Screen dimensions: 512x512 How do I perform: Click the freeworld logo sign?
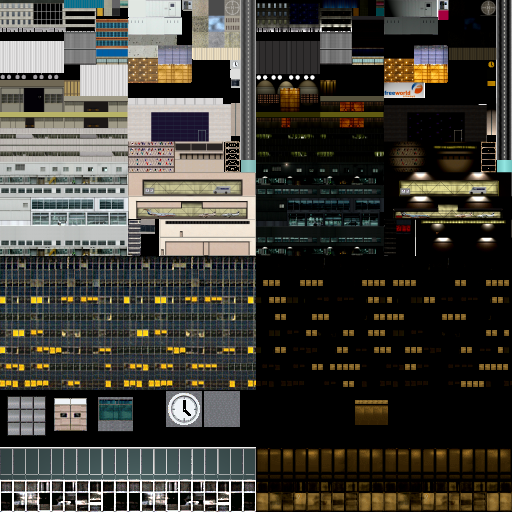pyautogui.click(x=404, y=90)
